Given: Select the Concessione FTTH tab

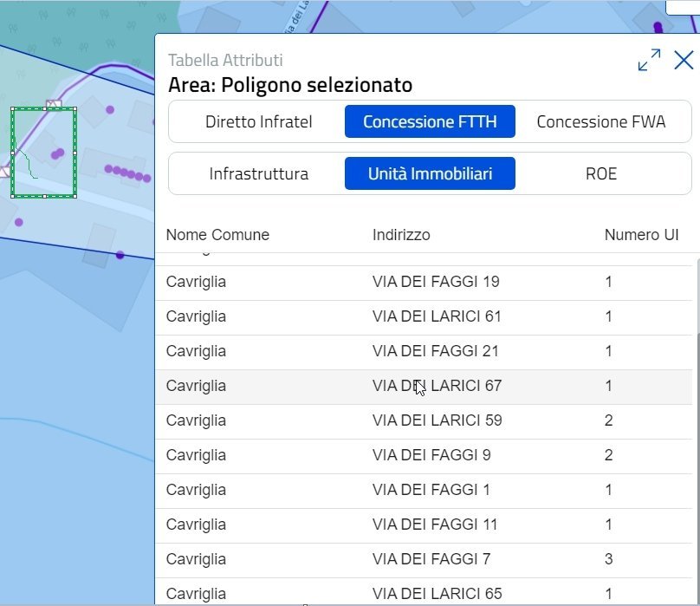Looking at the screenshot, I should pyautogui.click(x=430, y=121).
